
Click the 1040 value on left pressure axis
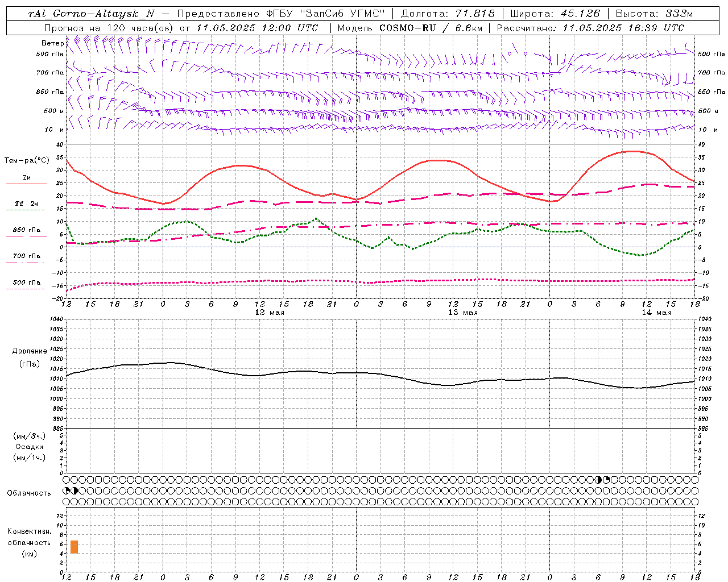[x=56, y=319]
